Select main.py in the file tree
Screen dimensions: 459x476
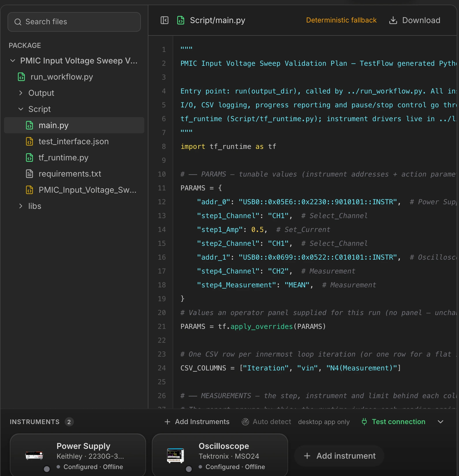click(x=74, y=125)
